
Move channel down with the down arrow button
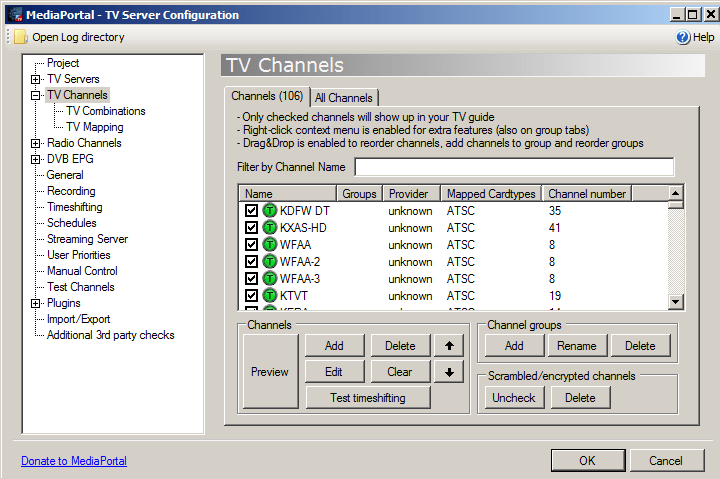point(449,372)
